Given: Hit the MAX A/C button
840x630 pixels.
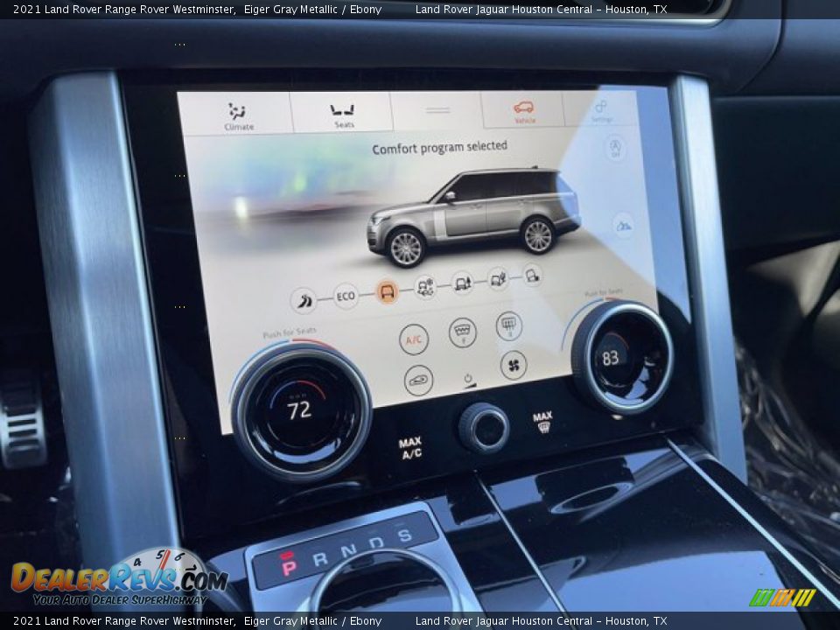Looking at the screenshot, I should [411, 448].
